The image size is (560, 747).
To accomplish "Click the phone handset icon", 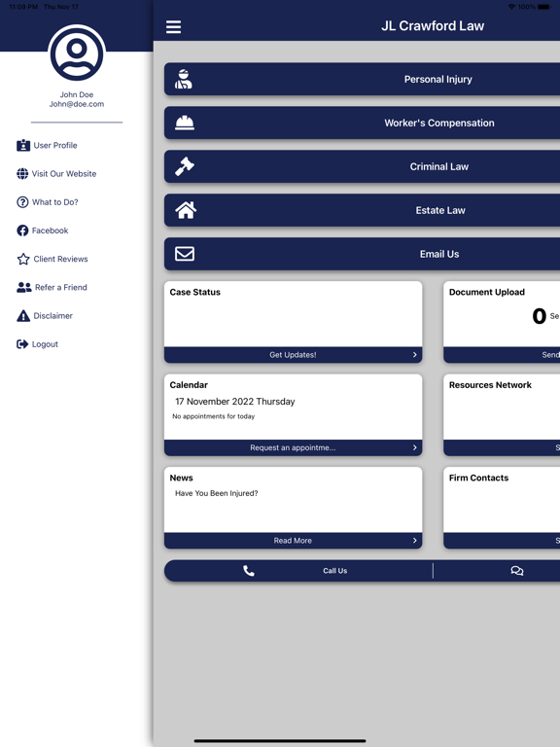I will (x=249, y=571).
